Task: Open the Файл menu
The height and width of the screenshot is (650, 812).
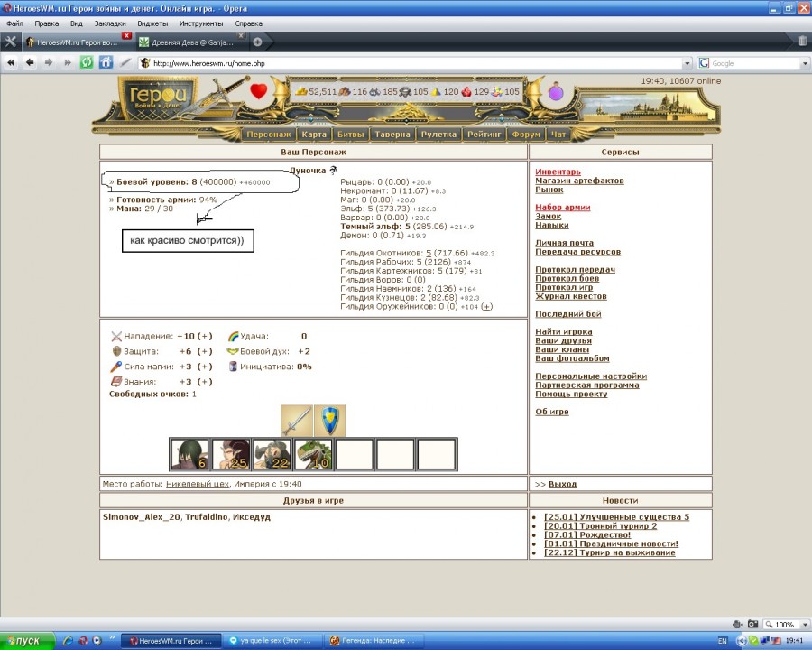Action: coord(15,23)
